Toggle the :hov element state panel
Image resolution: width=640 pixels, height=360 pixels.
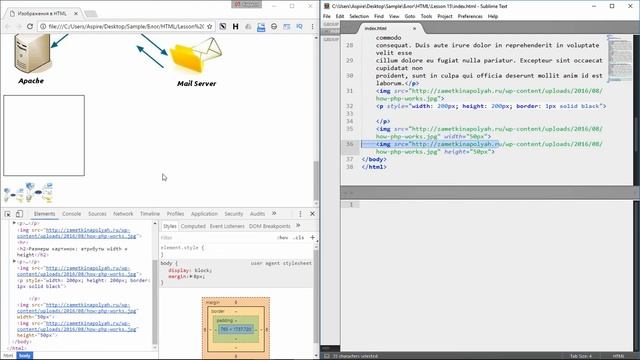tap(282, 238)
